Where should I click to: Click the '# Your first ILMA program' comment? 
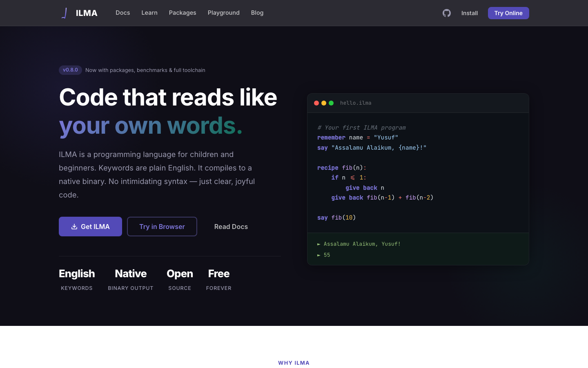click(361, 128)
